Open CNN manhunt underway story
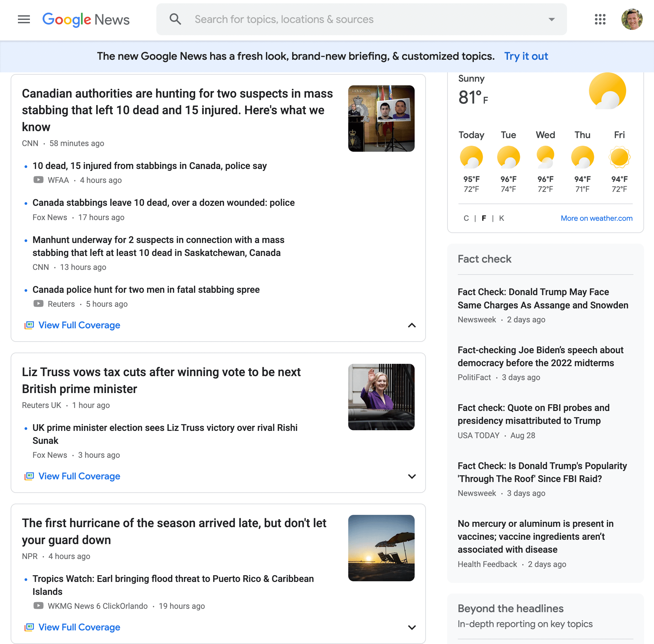This screenshot has width=654, height=644. [x=158, y=246]
